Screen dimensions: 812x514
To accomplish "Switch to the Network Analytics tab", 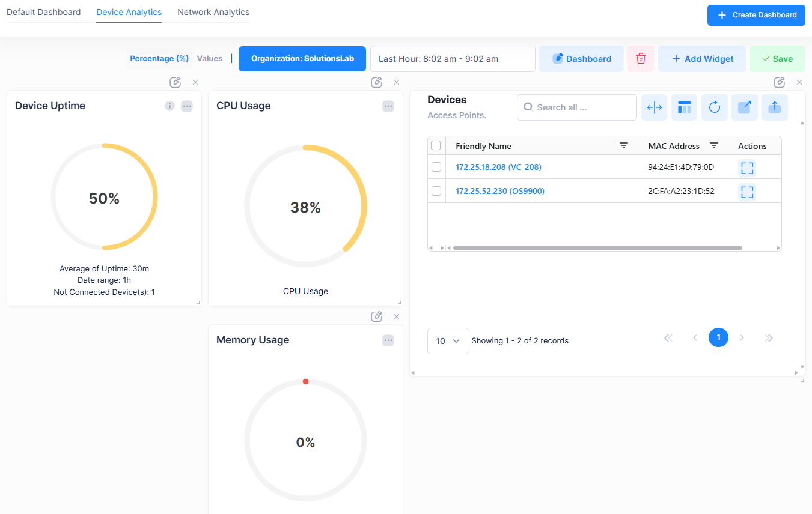I will [213, 12].
